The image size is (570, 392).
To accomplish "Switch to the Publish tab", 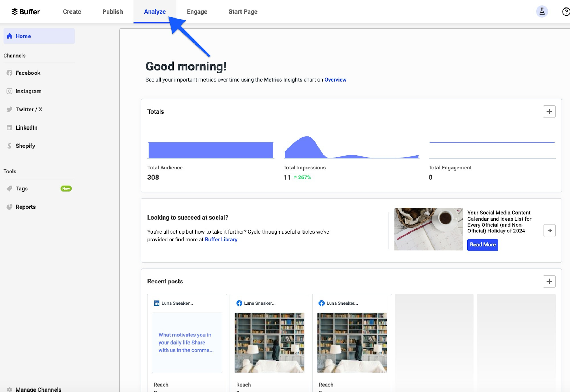I will pyautogui.click(x=112, y=11).
